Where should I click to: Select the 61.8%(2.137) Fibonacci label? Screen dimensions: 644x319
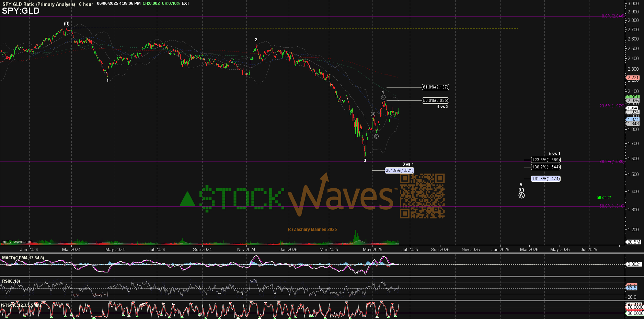coord(435,87)
